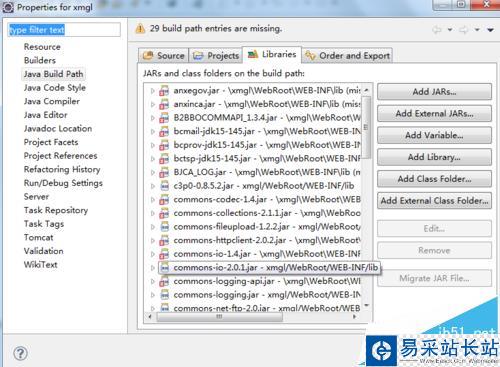Click the commons-httpclient-2.0.2.jar icon
The height and width of the screenshot is (367, 500).
164,241
